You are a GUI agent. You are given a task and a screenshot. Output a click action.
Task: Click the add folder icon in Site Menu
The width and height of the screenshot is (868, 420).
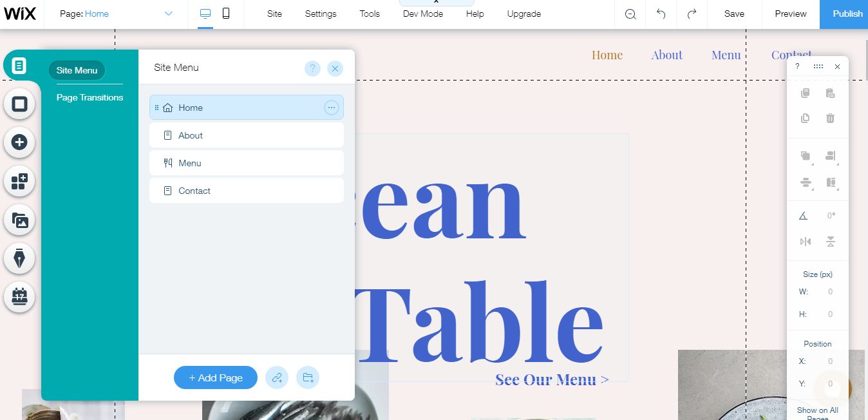[308, 377]
